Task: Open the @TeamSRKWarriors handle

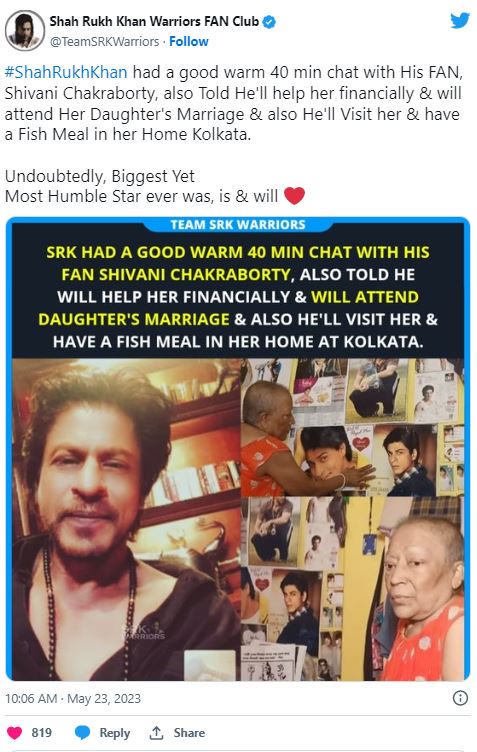Action: (x=105, y=42)
